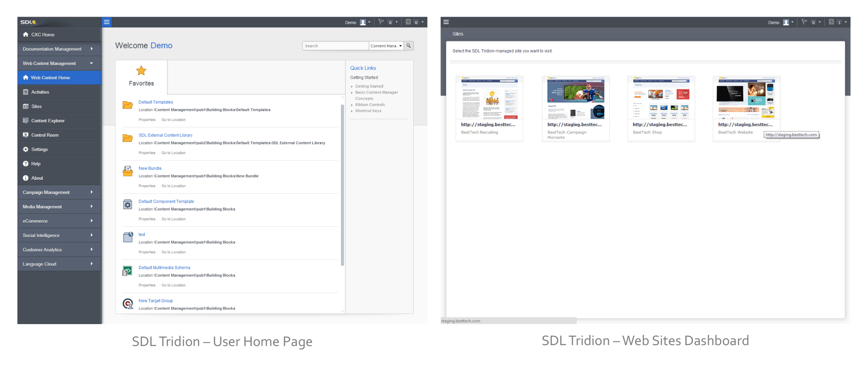Click the flag icon in Sites dashboard header

804,22
